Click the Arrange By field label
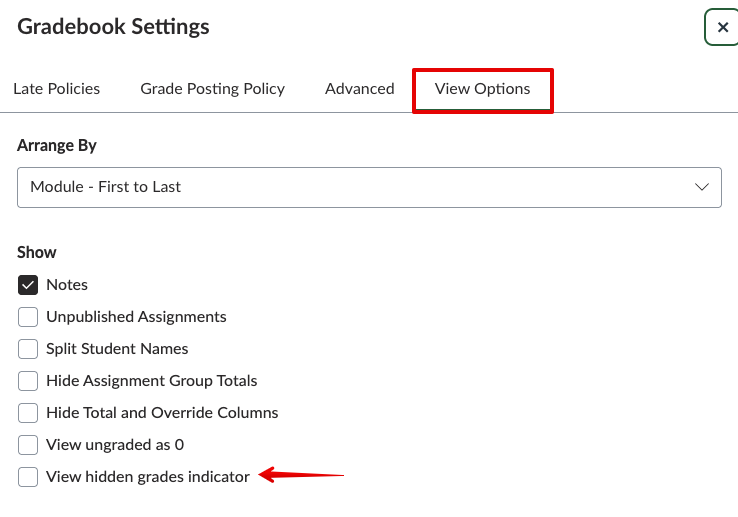The height and width of the screenshot is (517, 738). pyautogui.click(x=57, y=145)
